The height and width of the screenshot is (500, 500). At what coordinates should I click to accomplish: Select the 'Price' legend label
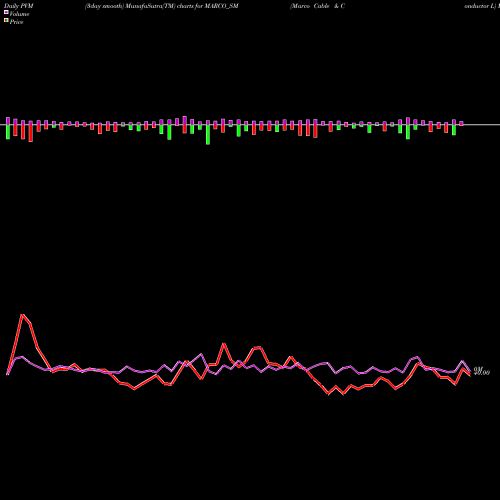point(16,22)
